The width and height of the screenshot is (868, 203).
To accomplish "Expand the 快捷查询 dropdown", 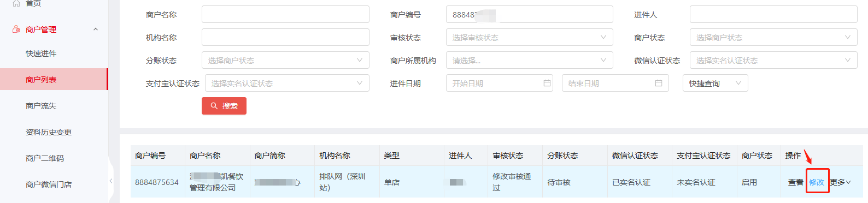I will click(x=715, y=83).
